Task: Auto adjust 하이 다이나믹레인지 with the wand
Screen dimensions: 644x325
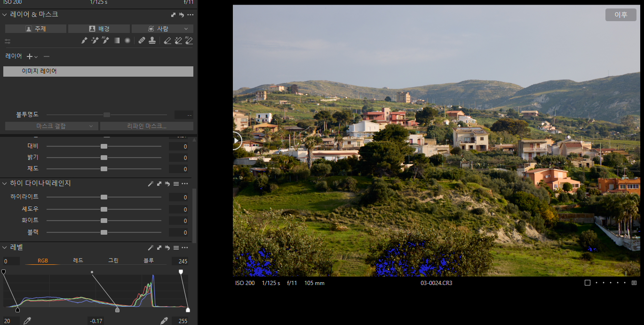Action: 151,183
